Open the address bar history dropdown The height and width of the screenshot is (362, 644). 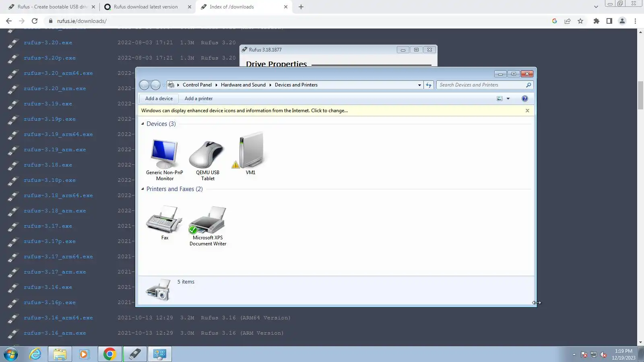[419, 85]
